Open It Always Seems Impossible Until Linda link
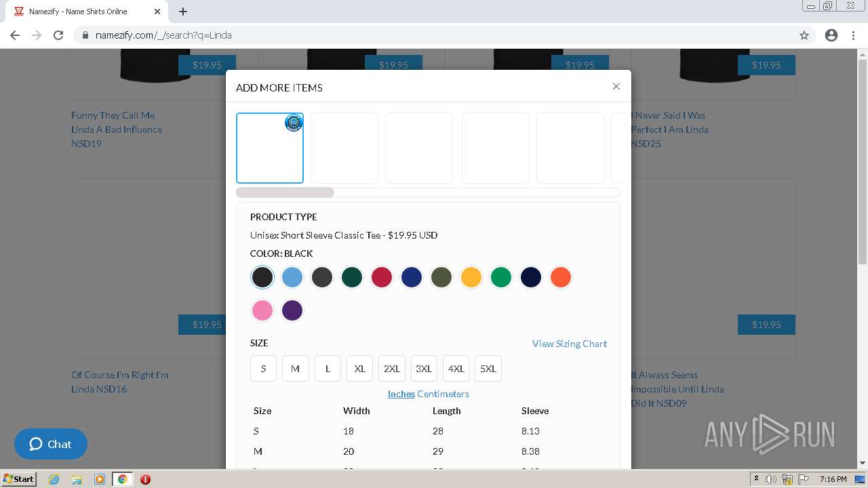The width and height of the screenshot is (868, 488). (677, 389)
